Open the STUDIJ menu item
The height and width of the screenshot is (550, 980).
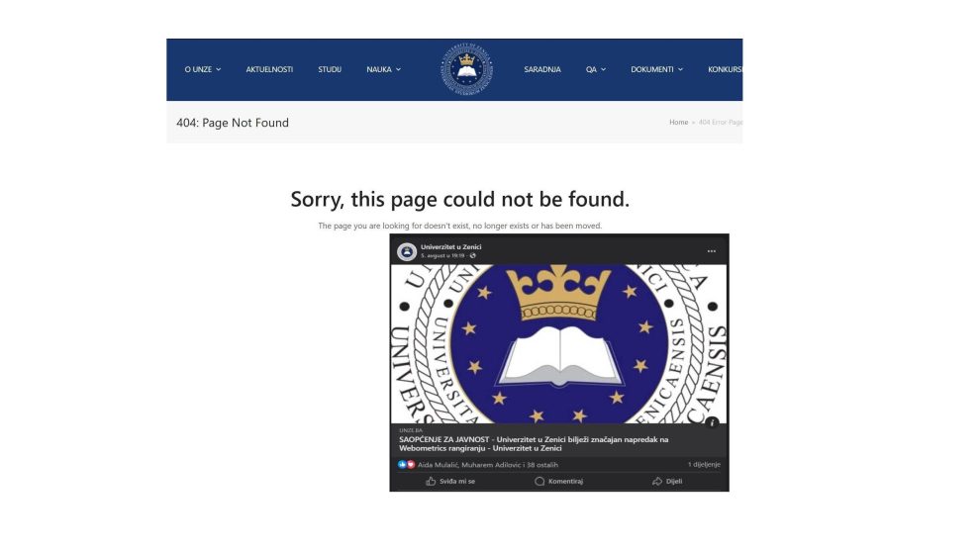point(330,69)
